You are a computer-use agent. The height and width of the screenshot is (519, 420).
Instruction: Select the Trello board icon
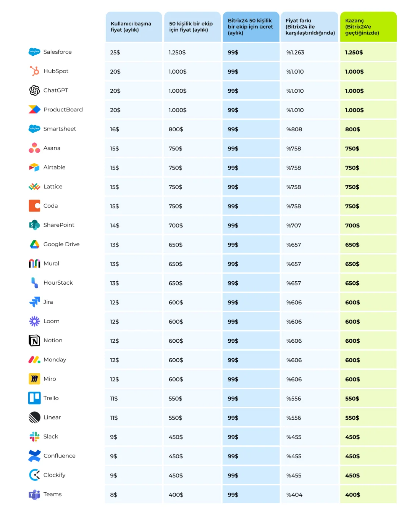coord(34,398)
